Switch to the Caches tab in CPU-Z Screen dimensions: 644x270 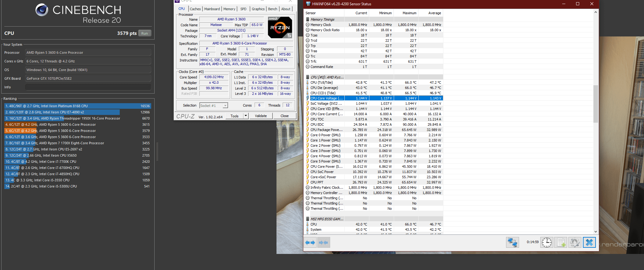coord(195,9)
